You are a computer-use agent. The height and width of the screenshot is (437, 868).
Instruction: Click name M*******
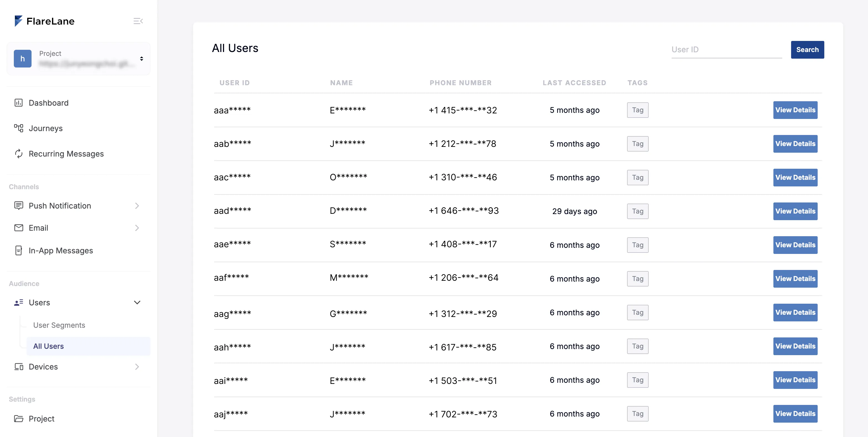[349, 277]
